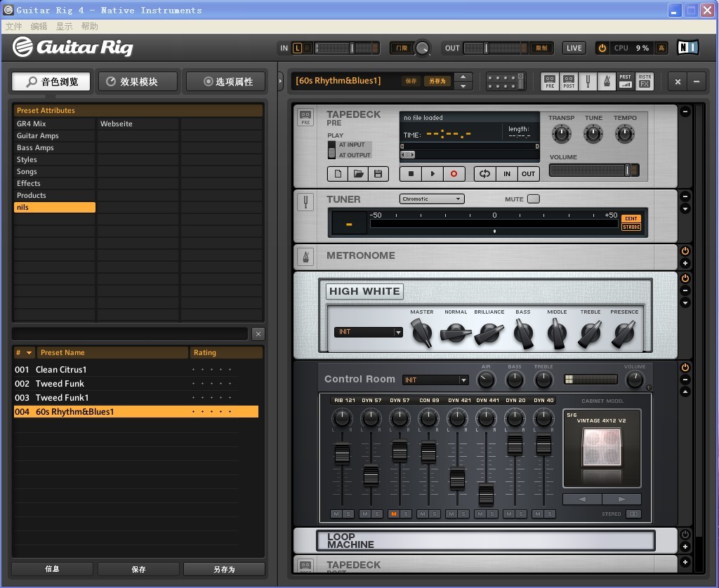Open the 文件 menu
Image resolution: width=719 pixels, height=588 pixels.
pos(14,26)
